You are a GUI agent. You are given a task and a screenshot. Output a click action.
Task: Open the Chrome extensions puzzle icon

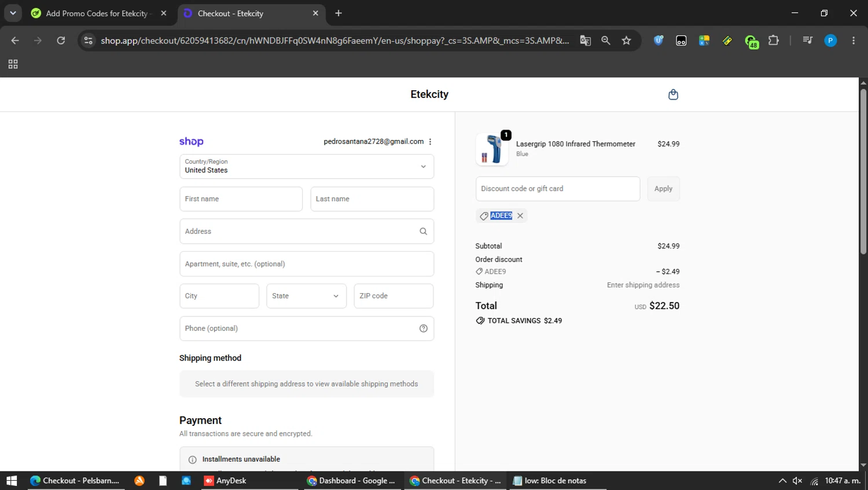pyautogui.click(x=773, y=40)
